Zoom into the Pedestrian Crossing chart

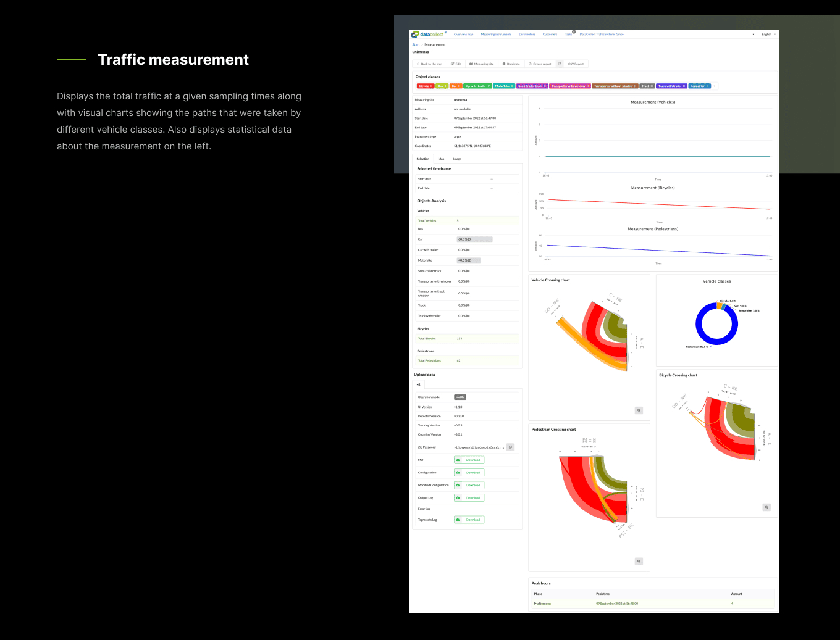point(639,562)
